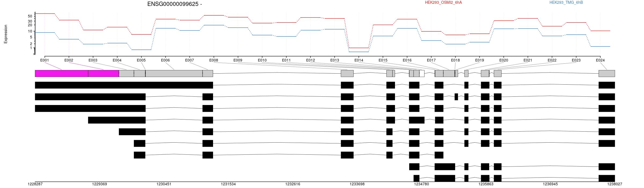Click the white exon block in gene model
The height and width of the screenshot is (188, 644).
pos(422,73)
